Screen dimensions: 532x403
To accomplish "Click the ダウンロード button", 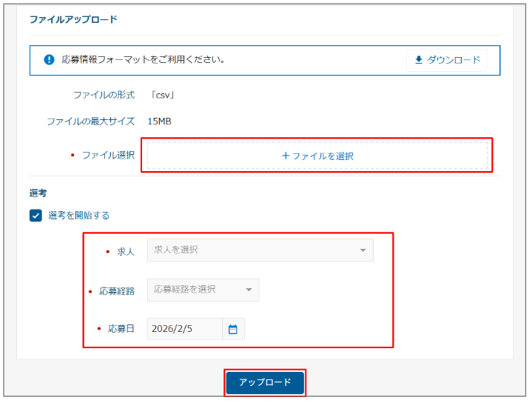I will click(x=446, y=60).
